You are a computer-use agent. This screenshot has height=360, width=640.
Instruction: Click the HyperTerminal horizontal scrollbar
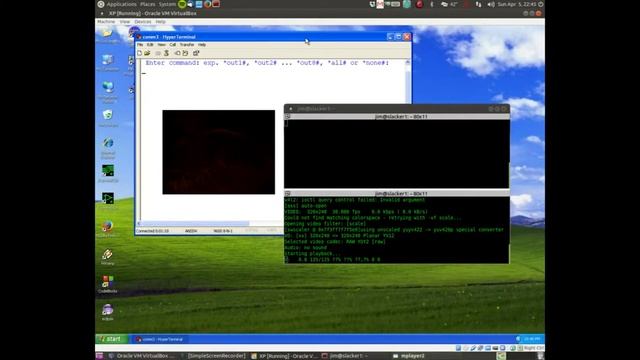click(x=195, y=223)
